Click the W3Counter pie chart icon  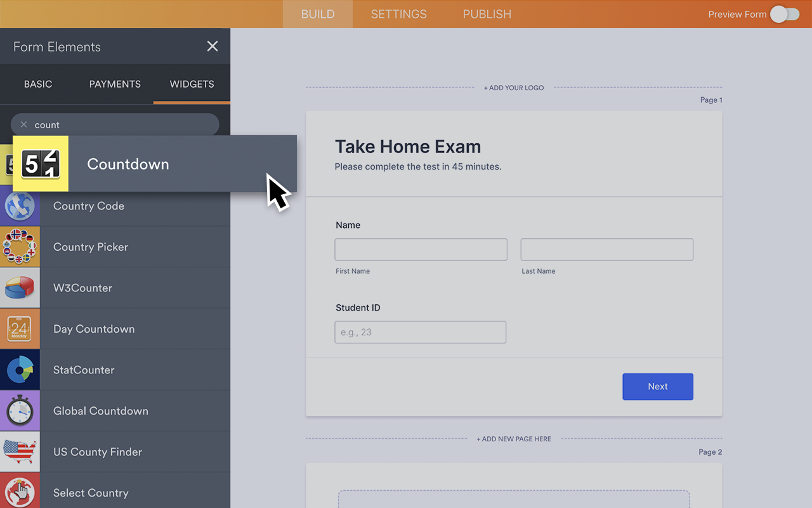(x=19, y=288)
